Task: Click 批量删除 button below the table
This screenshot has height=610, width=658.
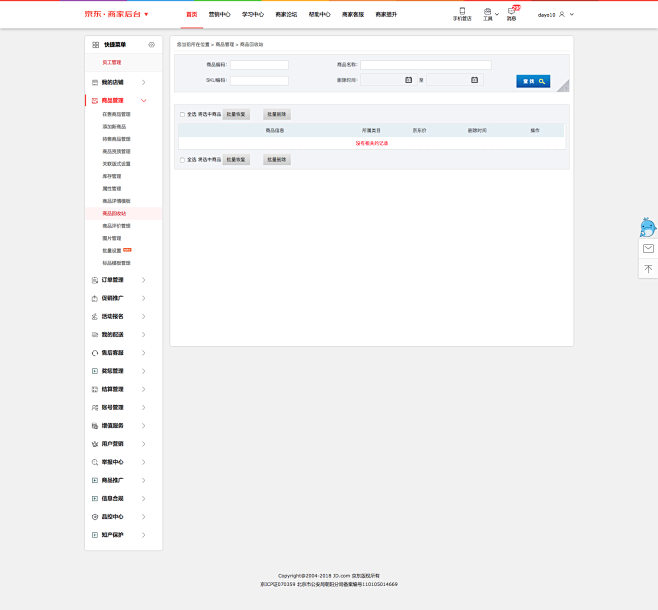Action: coord(277,159)
